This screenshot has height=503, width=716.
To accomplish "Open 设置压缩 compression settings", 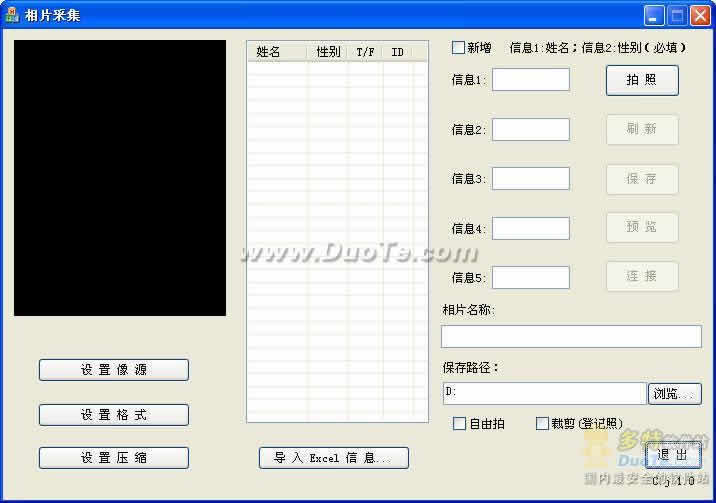I will [x=114, y=458].
